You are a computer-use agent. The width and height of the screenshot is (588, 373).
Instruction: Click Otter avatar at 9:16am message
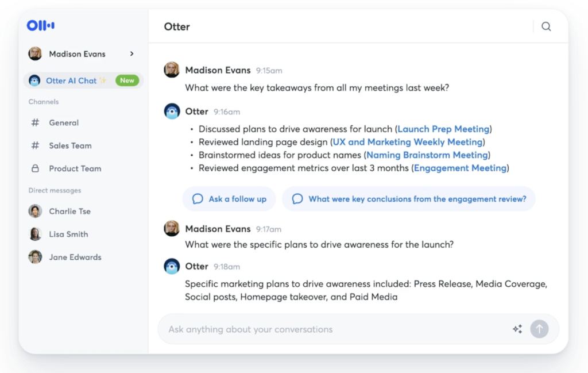pos(172,111)
